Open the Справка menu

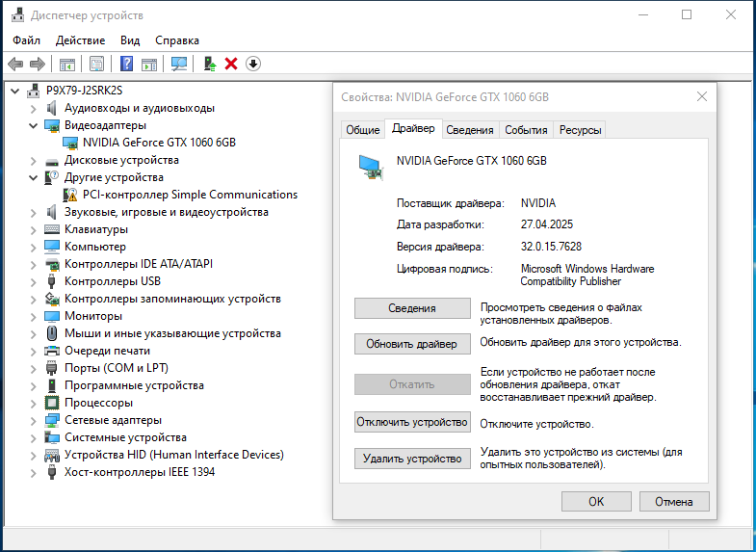coord(177,40)
